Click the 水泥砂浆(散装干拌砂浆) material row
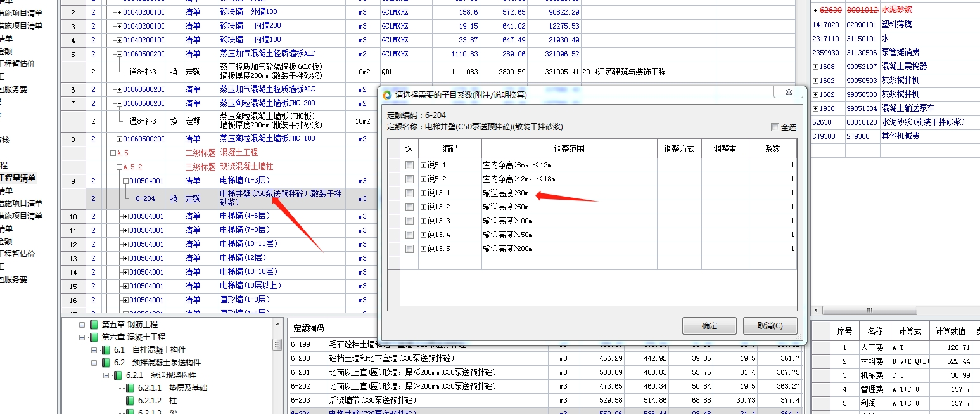The width and height of the screenshot is (980, 414). tap(894, 122)
